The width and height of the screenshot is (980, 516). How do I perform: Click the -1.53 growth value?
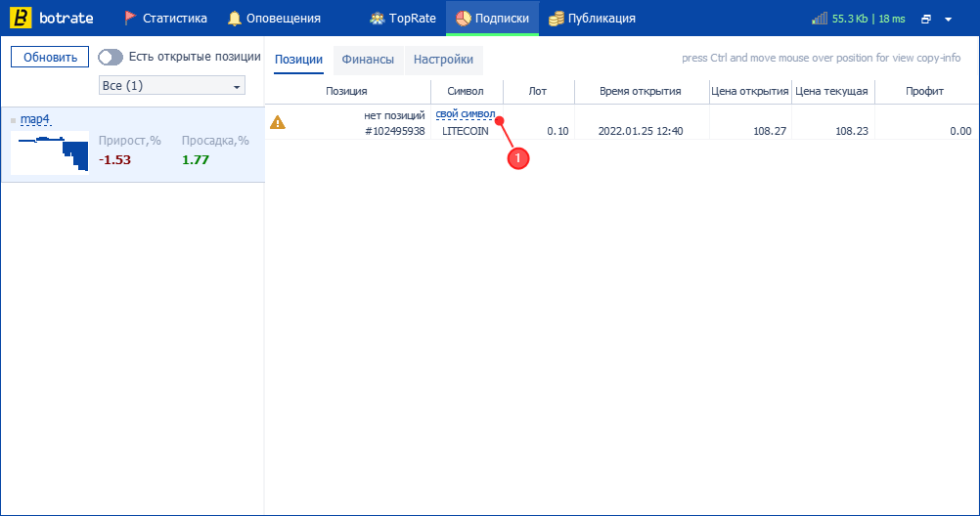(x=115, y=160)
